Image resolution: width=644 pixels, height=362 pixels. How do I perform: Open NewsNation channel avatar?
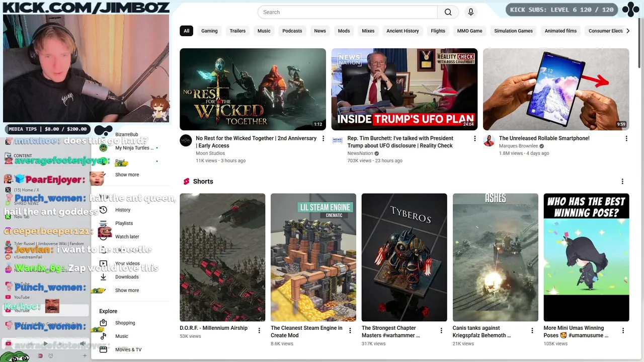[338, 140]
